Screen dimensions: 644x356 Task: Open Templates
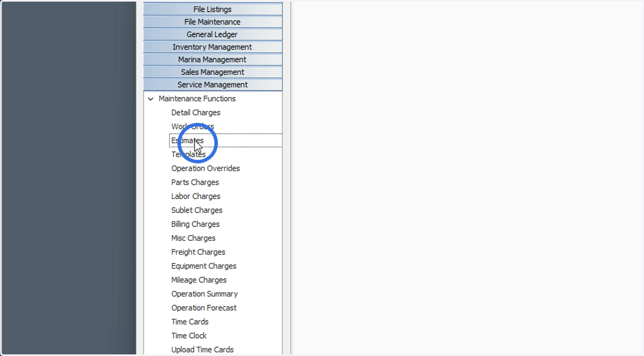click(188, 155)
